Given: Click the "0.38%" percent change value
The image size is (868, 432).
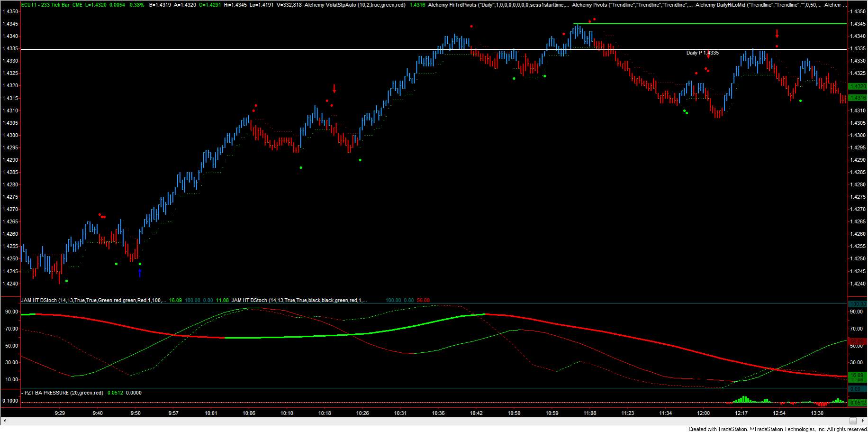Looking at the screenshot, I should pos(137,5).
